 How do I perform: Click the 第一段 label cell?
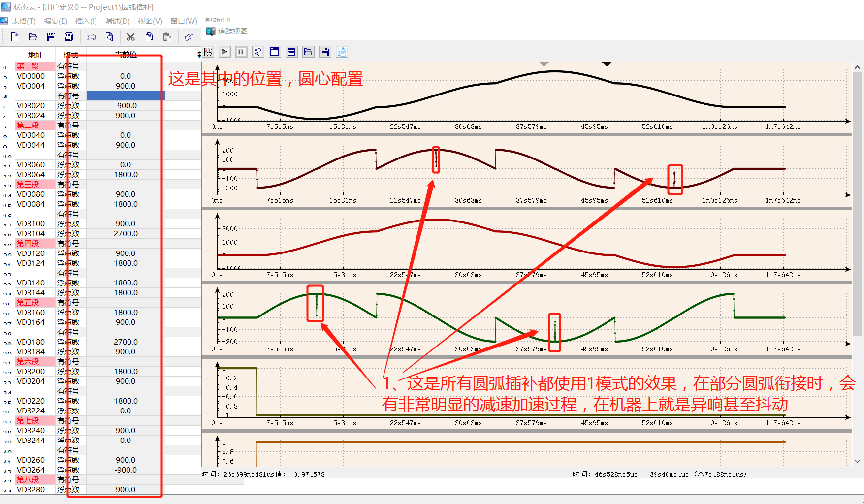(35, 66)
